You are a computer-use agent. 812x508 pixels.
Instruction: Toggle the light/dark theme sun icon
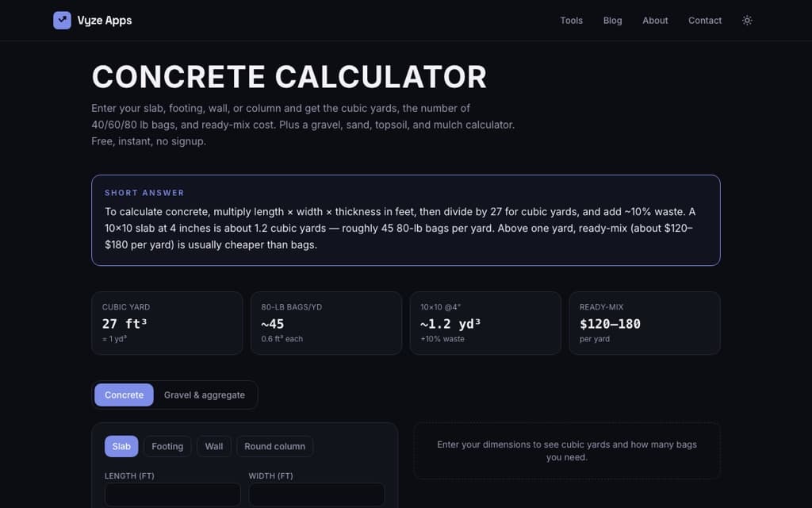pyautogui.click(x=747, y=20)
